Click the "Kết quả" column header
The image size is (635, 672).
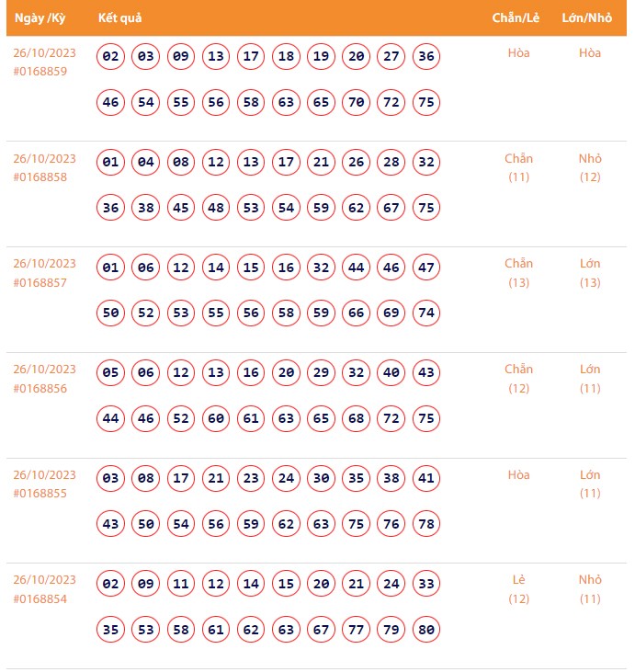(119, 17)
